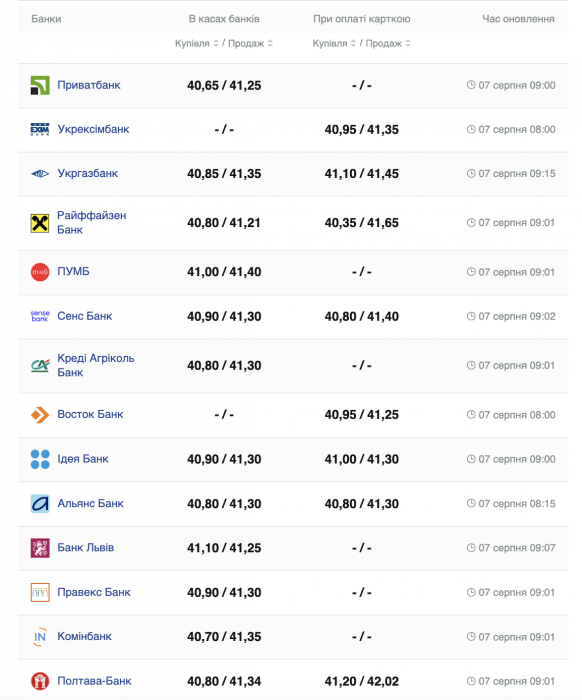
Task: Select Приватбанк cash rate 40,65 / 41,25
Action: point(224,85)
